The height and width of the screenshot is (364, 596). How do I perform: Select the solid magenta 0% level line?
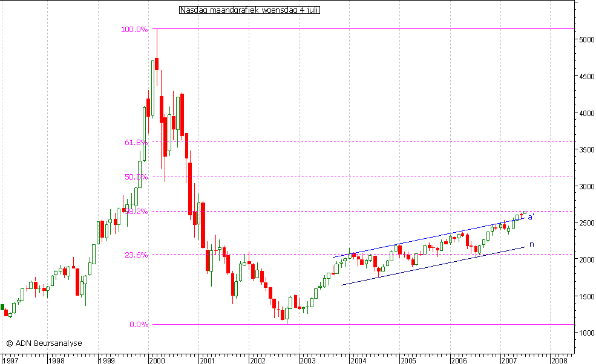[364, 325]
